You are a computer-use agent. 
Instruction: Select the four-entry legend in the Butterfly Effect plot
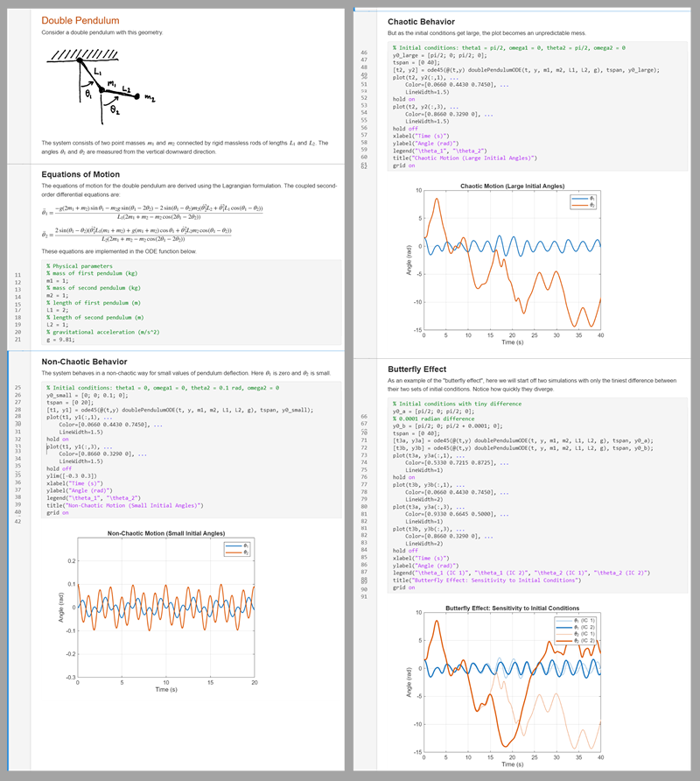[576, 631]
